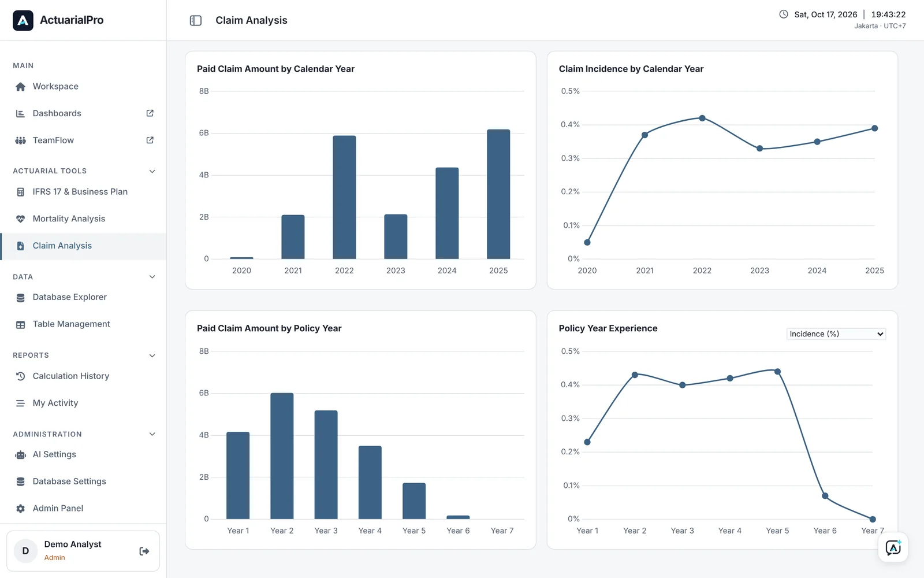Collapse the Data section chevron

[x=152, y=277]
